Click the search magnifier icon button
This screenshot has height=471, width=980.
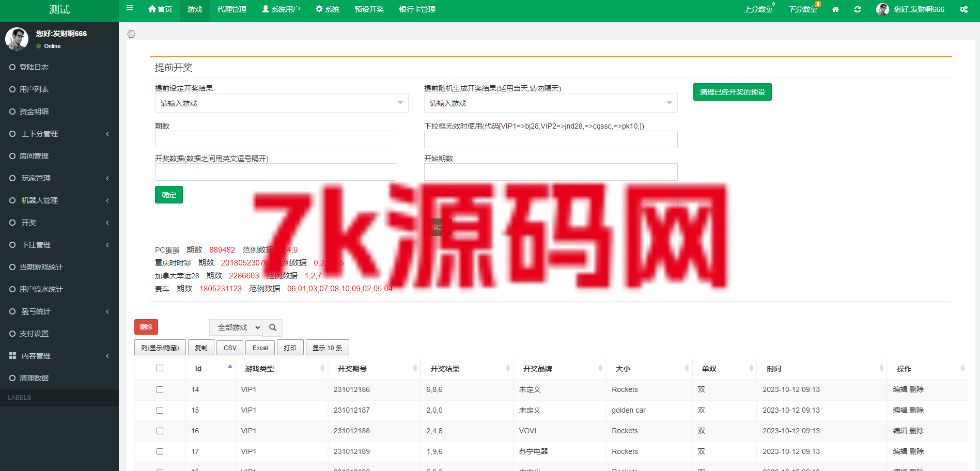point(273,327)
